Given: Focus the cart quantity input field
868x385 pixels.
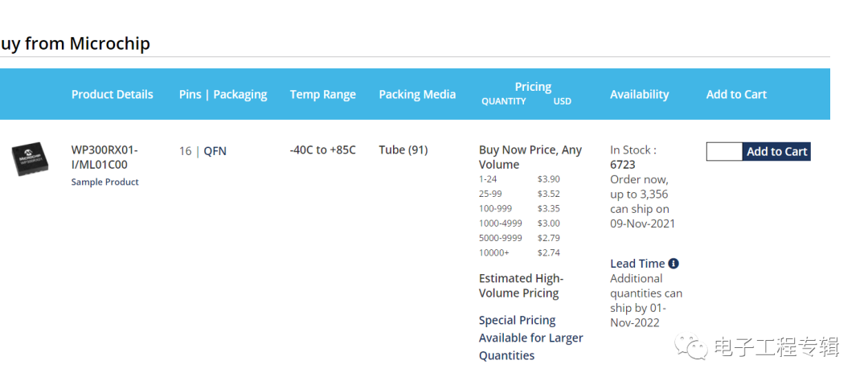Looking at the screenshot, I should click(724, 152).
